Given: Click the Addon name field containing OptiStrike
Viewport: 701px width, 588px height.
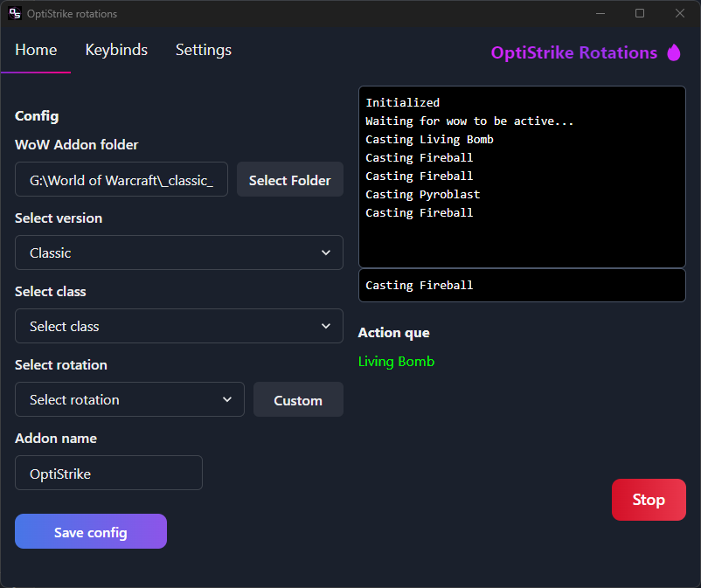Looking at the screenshot, I should click(x=108, y=473).
